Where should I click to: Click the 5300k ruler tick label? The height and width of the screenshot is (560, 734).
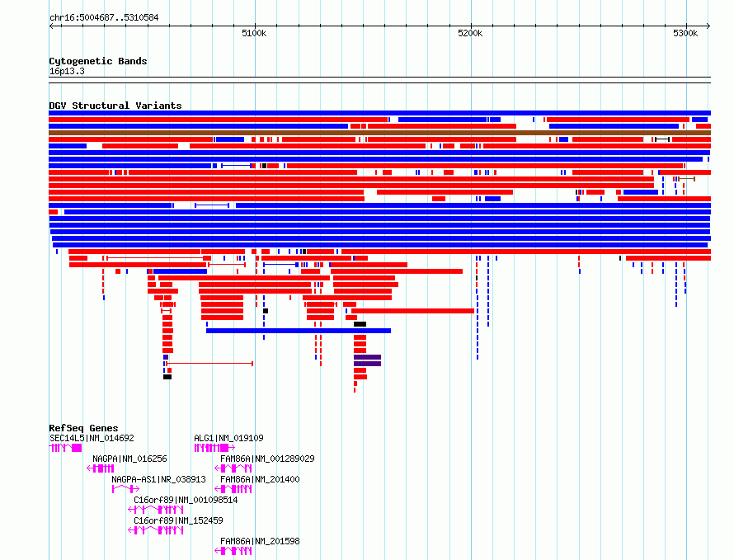tap(685, 33)
